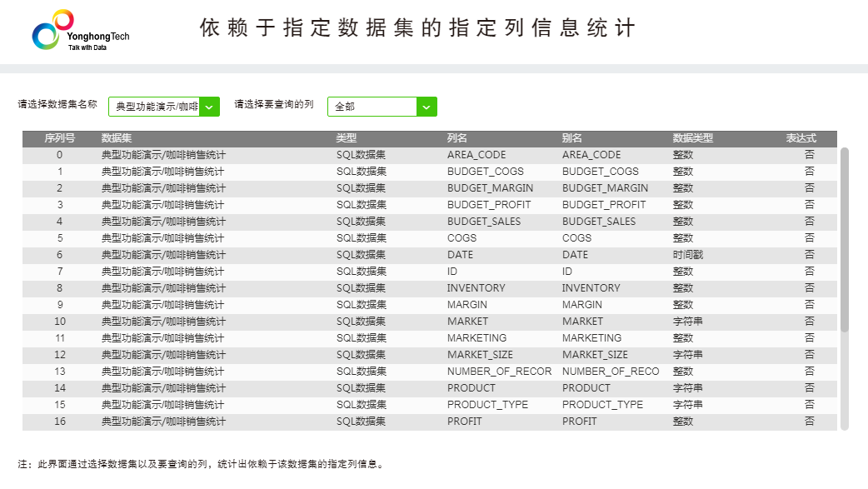The height and width of the screenshot is (489, 868).
Task: Click row number 10 in the 序列号 column
Action: pos(59,322)
